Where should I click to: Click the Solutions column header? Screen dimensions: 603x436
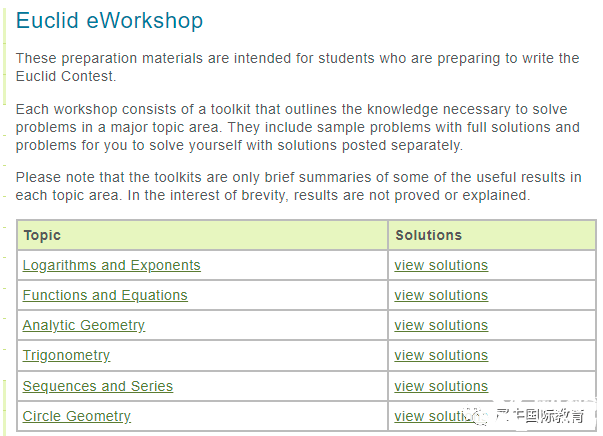(428, 235)
